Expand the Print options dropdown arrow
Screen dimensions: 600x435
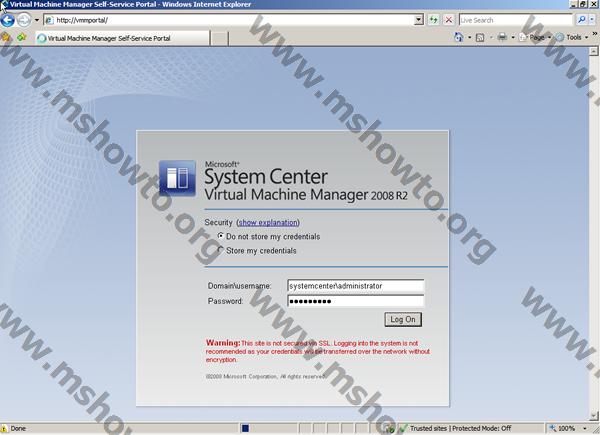[x=513, y=37]
